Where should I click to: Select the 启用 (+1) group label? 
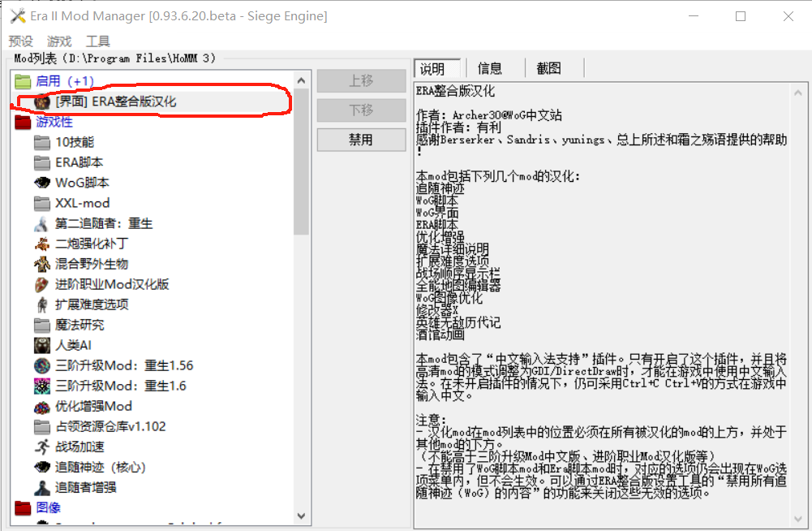click(x=65, y=81)
